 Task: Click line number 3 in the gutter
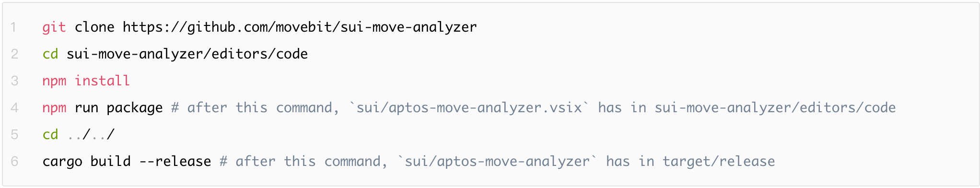(x=14, y=81)
